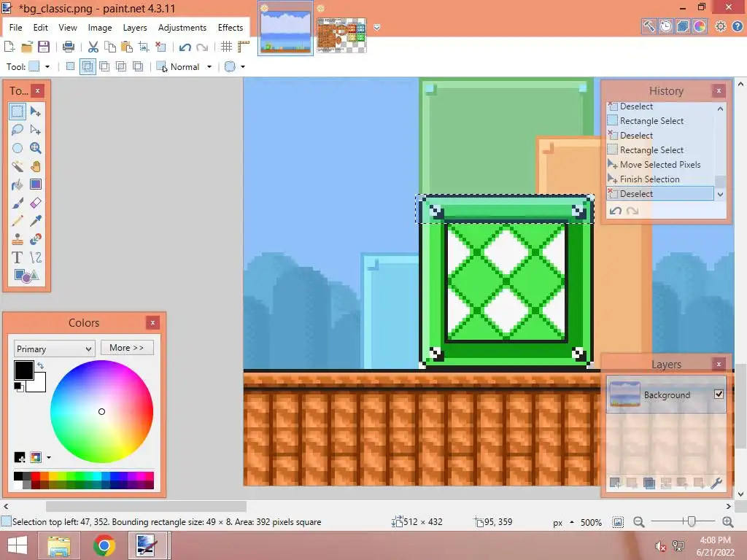Select the Recolor tool
The width and height of the screenshot is (747, 560).
click(x=35, y=238)
